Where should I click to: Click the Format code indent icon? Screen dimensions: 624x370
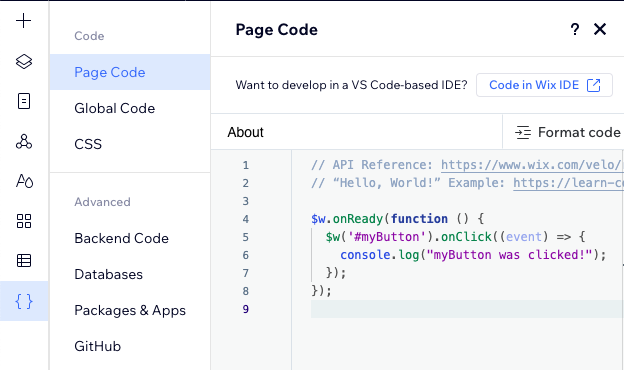(x=523, y=132)
